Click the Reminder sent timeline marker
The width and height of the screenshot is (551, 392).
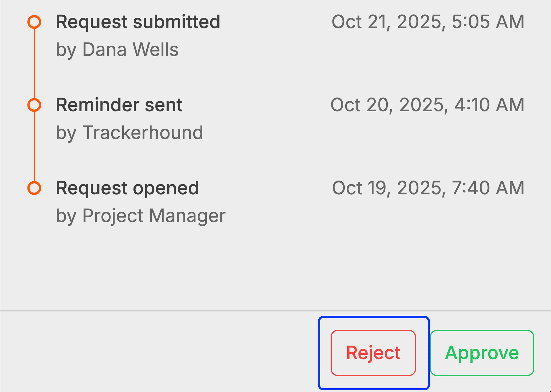tap(34, 105)
